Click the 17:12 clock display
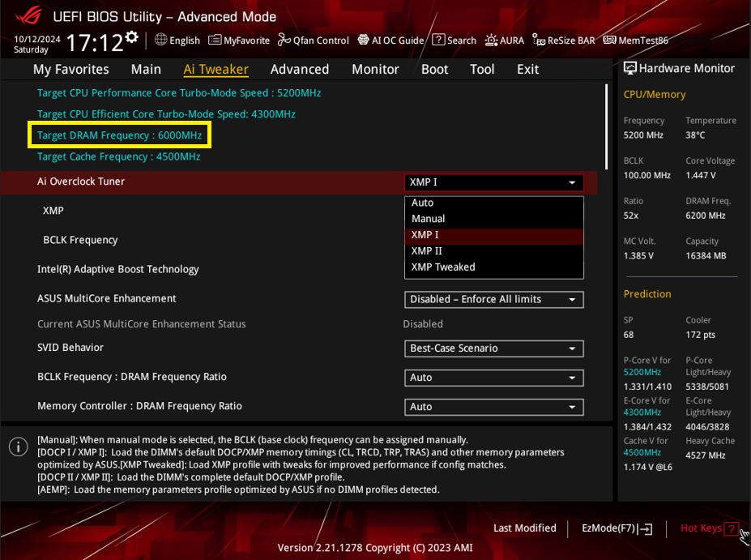Viewport: 751px width, 560px height. coord(95,43)
